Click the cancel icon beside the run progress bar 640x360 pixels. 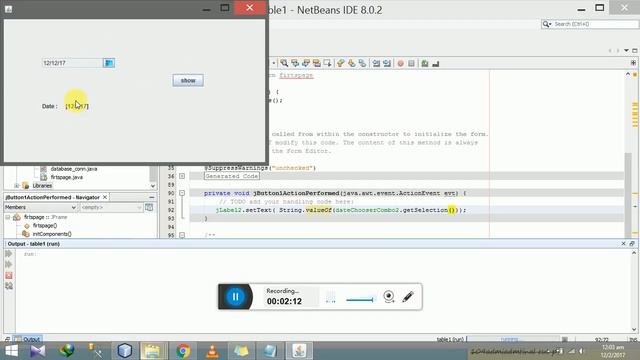564,339
